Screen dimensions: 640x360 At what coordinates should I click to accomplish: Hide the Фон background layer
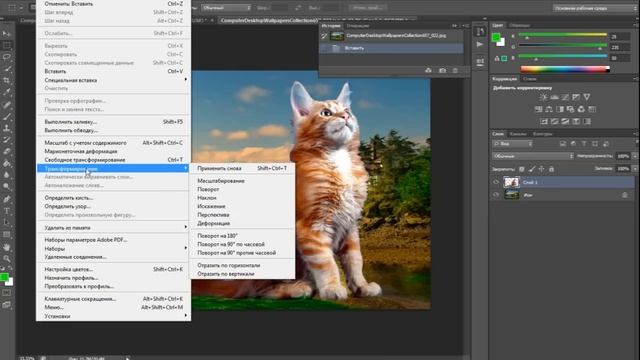(496, 195)
